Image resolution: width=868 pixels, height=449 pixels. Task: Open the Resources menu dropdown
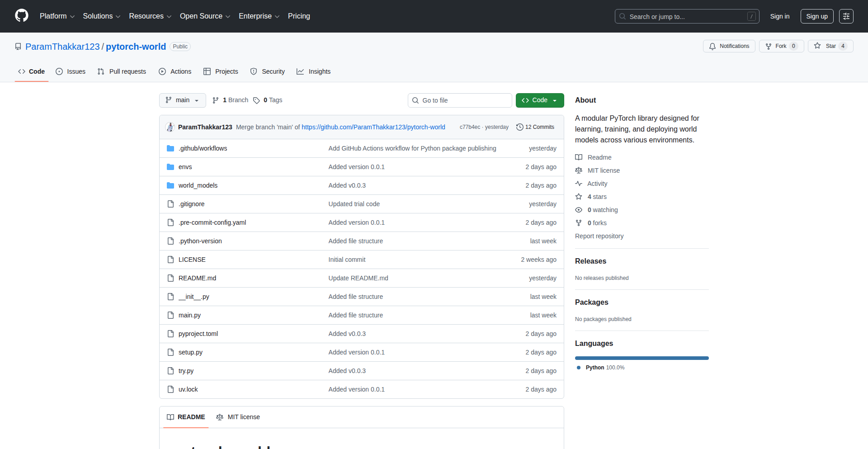click(x=150, y=16)
